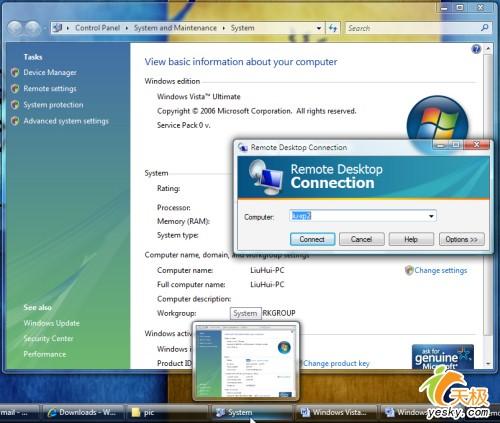Image resolution: width=500 pixels, height=423 pixels.
Task: Expand Options in Remote Desktop Connection
Action: point(462,239)
